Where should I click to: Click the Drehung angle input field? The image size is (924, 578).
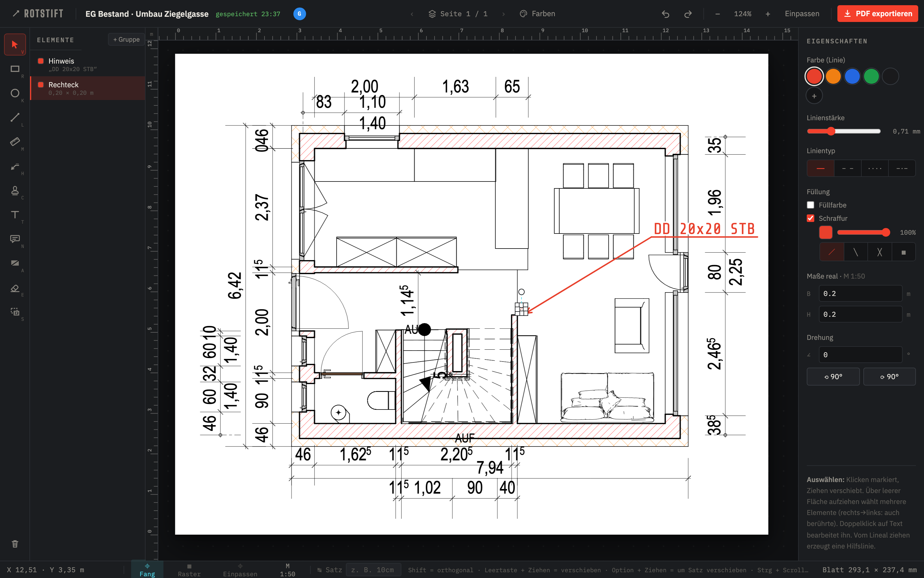point(860,355)
